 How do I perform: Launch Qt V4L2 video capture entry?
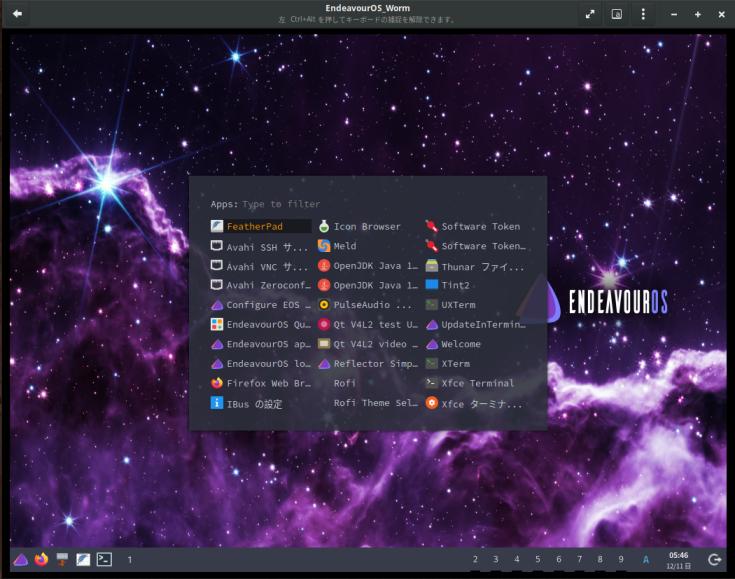[x=368, y=344]
